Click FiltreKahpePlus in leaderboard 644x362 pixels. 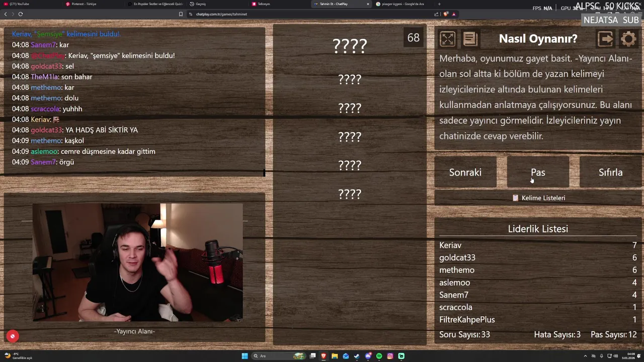click(467, 320)
